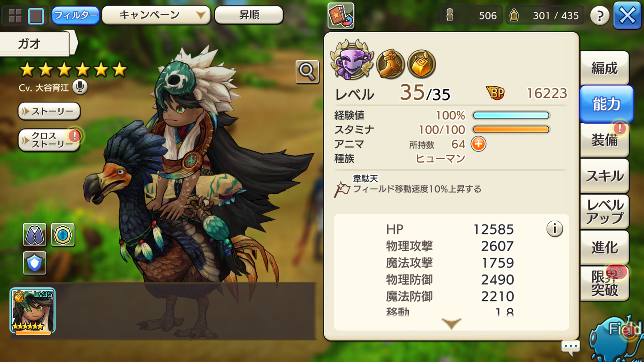Select the vest outfit icon

(34, 235)
